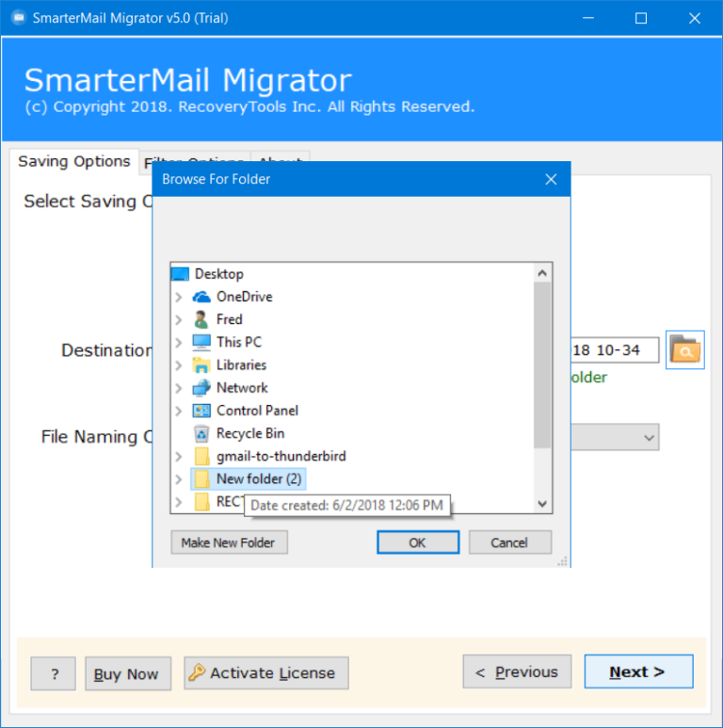Switch to the Filter Options tab

coord(195,156)
